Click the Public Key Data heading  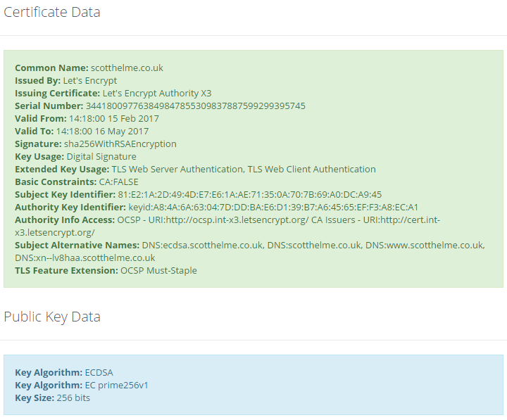52,317
